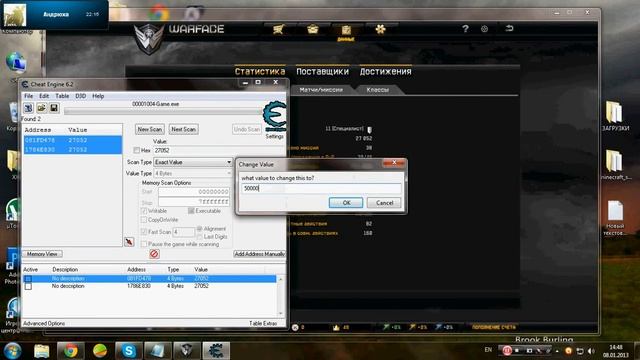Open Table menu in Cheat Engine
640x360 pixels.
coord(62,96)
